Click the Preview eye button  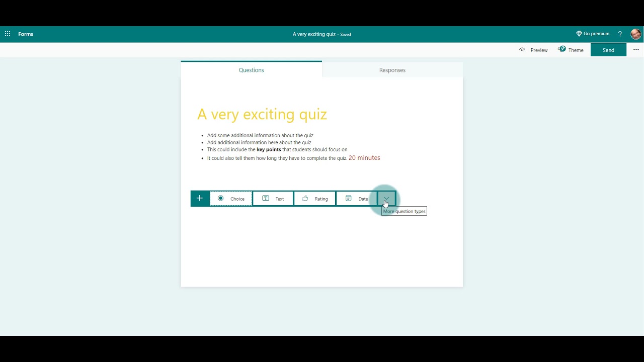point(533,50)
